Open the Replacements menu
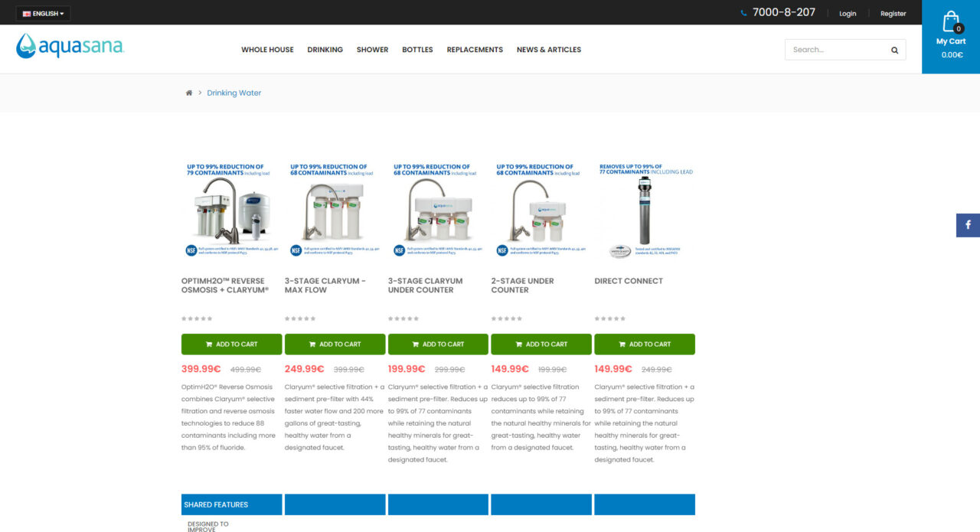980x532 pixels. [475, 50]
